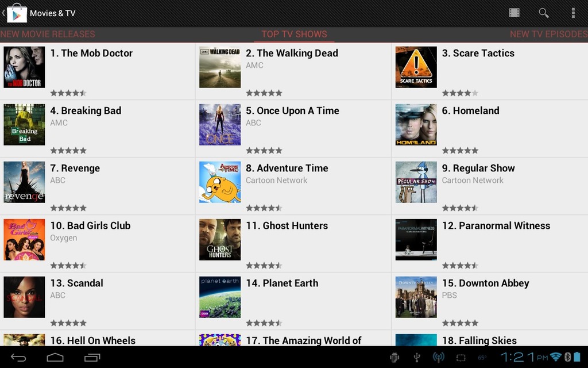Tap the star rating of Planet Earth
This screenshot has width=588, height=368.
point(264,323)
